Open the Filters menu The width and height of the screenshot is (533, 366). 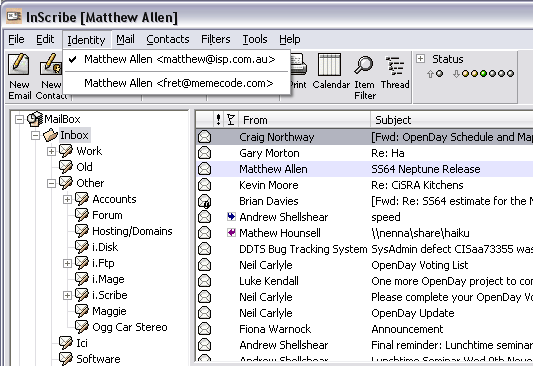(x=216, y=39)
